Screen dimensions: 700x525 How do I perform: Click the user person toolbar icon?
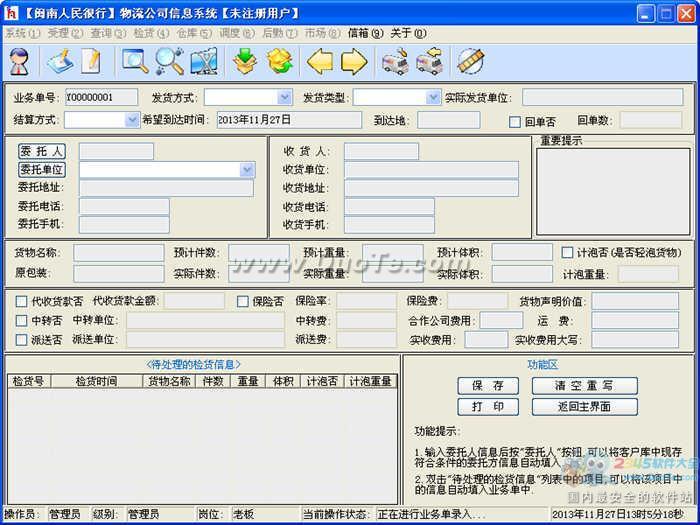click(x=19, y=61)
